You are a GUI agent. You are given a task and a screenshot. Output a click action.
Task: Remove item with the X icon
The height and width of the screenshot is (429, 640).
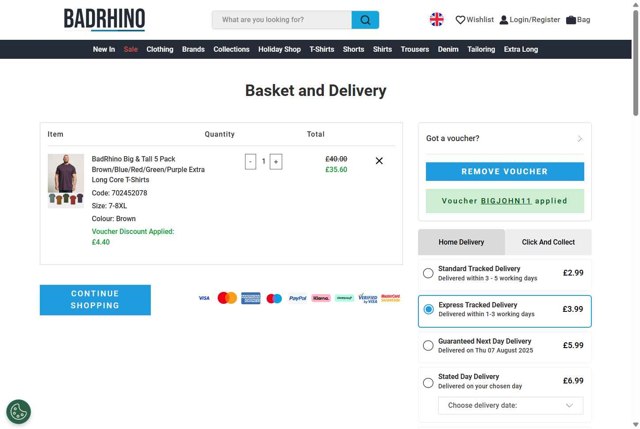coord(379,161)
